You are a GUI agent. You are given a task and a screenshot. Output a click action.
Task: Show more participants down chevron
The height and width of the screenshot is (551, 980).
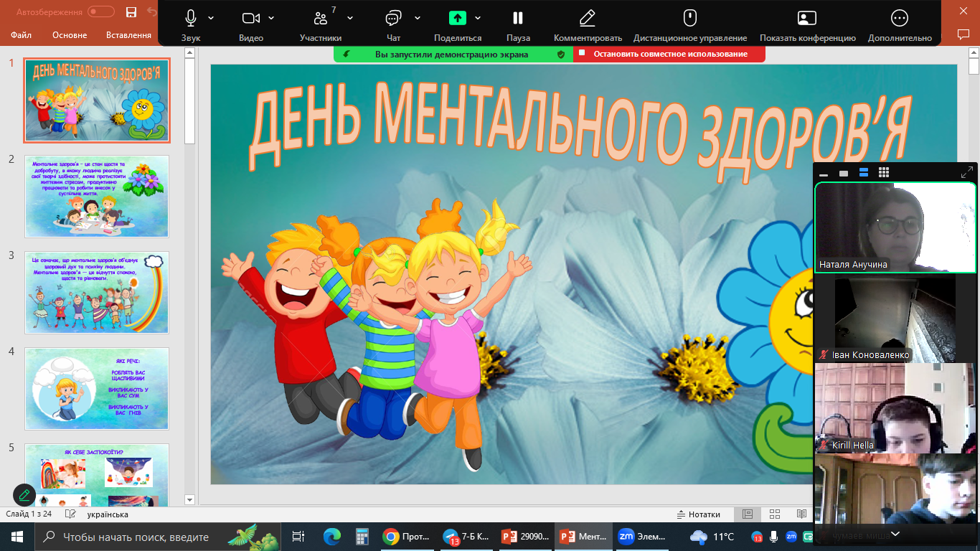[895, 534]
